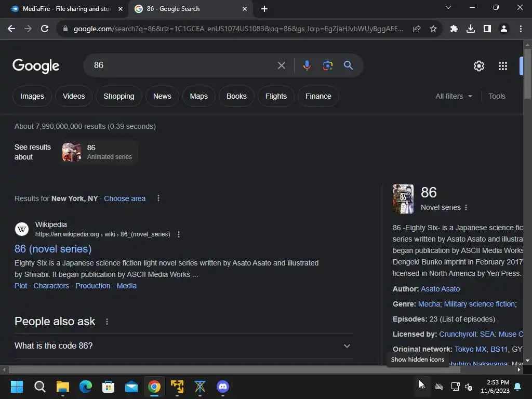Open Google quick settings gear
Screen dimensions: 532x399
coord(478,66)
